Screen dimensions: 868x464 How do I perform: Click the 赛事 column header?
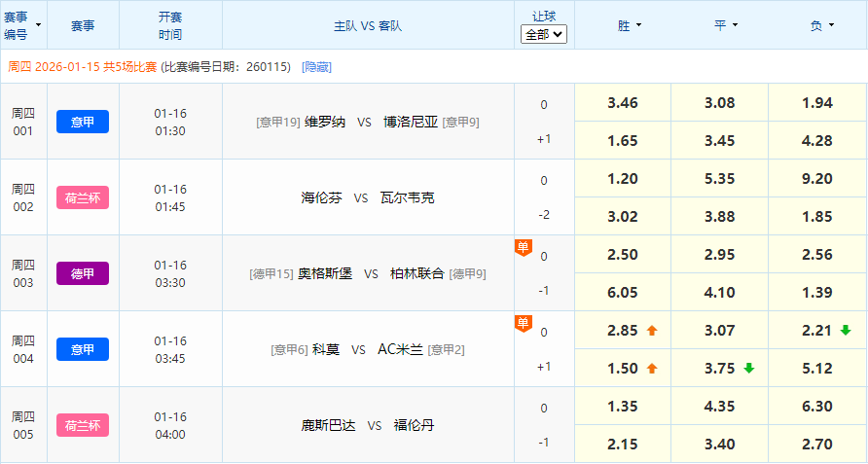tap(83, 25)
